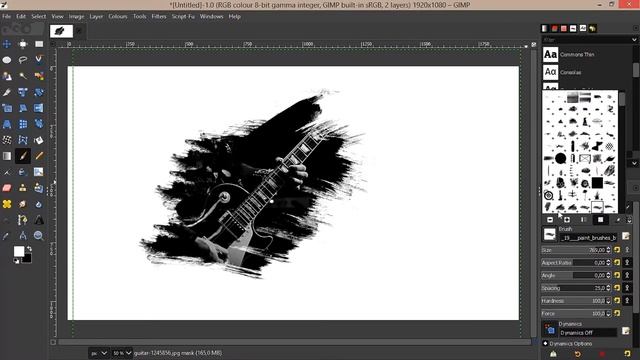This screenshot has height=360, width=640.
Task: Open the Windows menu
Action: [211, 16]
